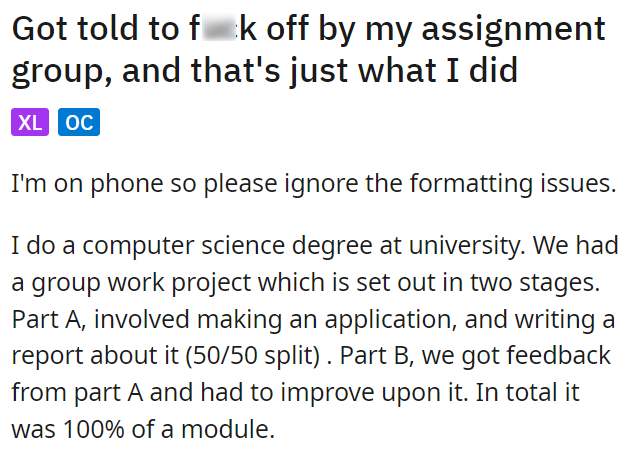Click the title line 'group, and that's just what I did'

(x=265, y=71)
